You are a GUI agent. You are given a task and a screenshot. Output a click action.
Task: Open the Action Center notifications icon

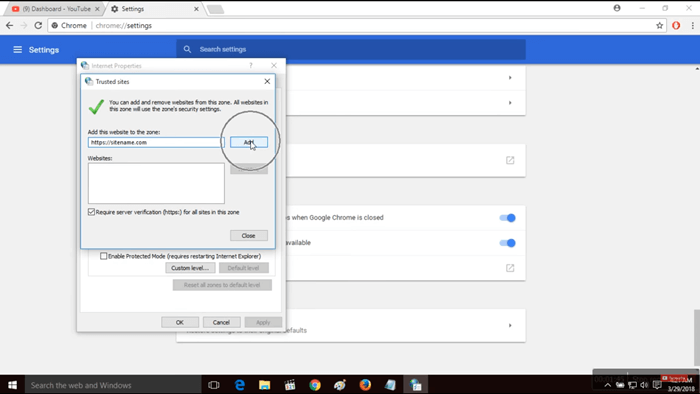pyautogui.click(x=657, y=385)
